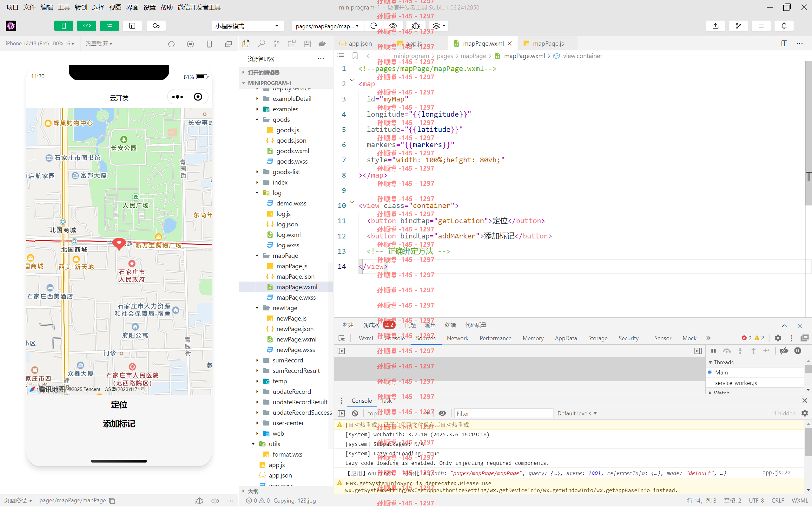Image resolution: width=812 pixels, height=507 pixels.
Task: Open the search icon in the sidebar
Action: click(x=261, y=43)
